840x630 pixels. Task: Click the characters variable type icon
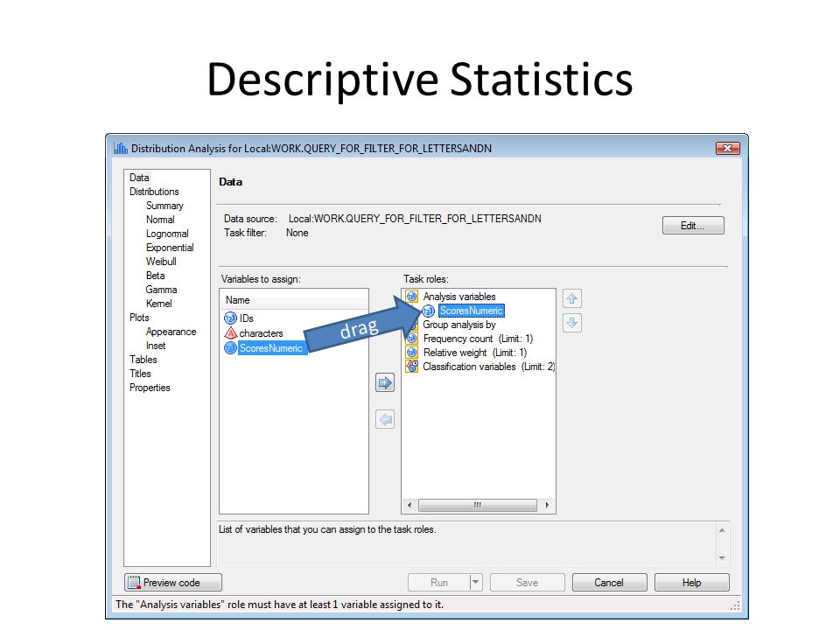(x=230, y=333)
